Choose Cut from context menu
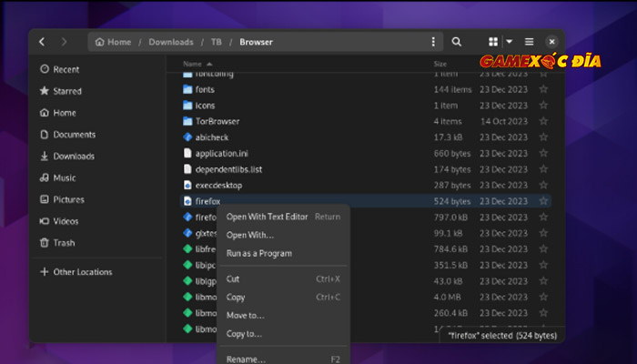Viewport: 637px width, 364px height. [x=283, y=279]
